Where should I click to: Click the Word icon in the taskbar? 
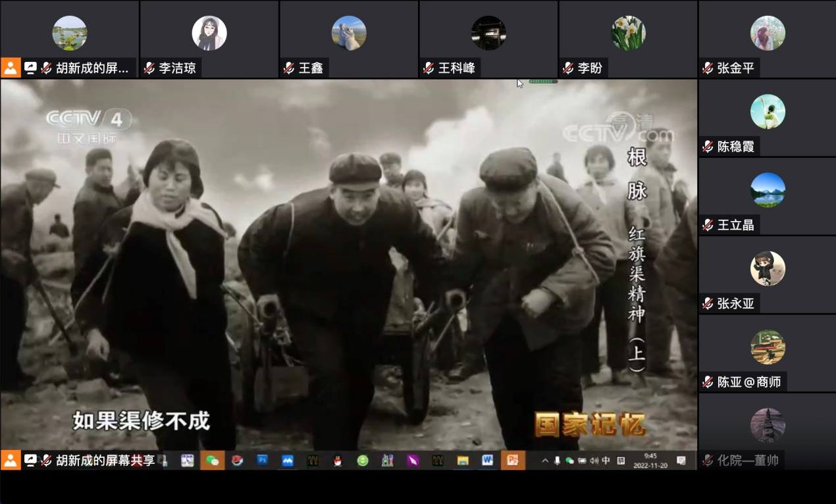point(487,461)
